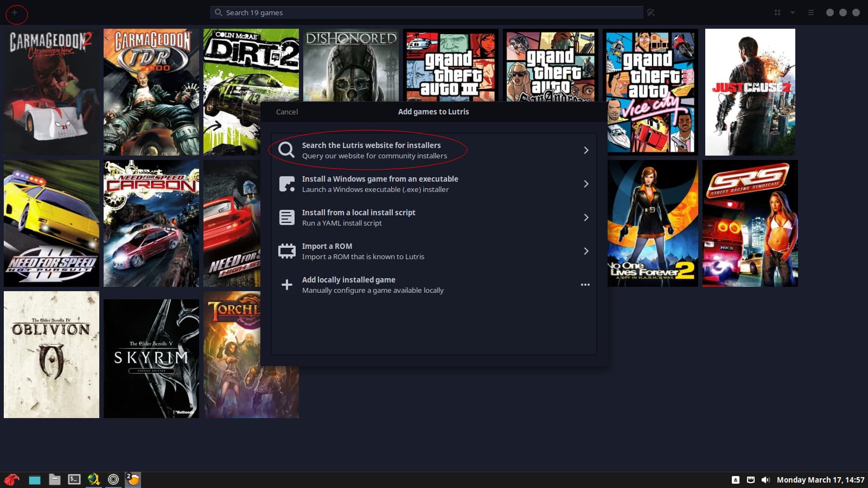
Task: Click the tools icon beside search bar
Action: pyautogui.click(x=651, y=12)
